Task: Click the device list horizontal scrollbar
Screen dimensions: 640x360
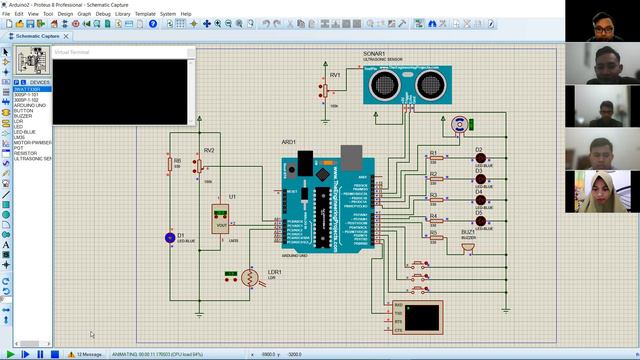Action: [x=32, y=344]
